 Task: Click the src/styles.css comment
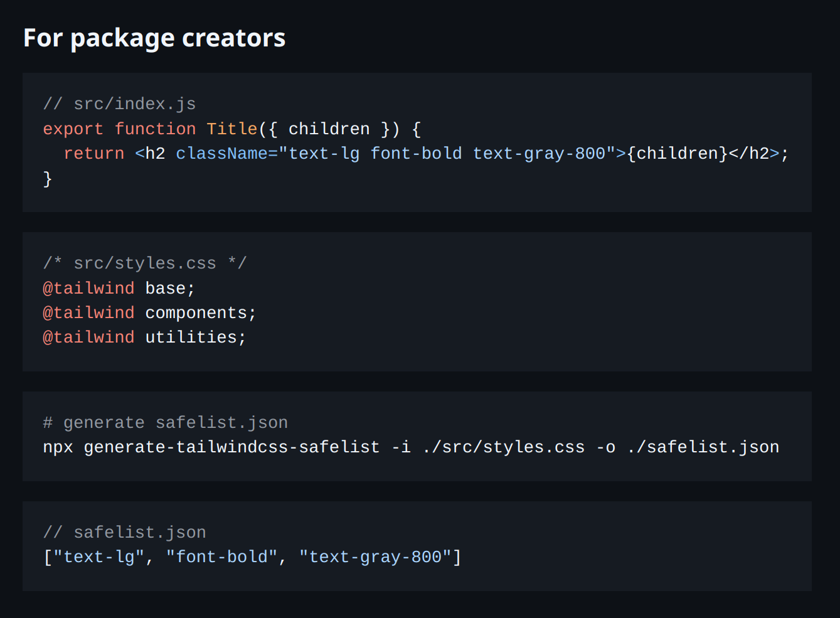[x=144, y=263]
